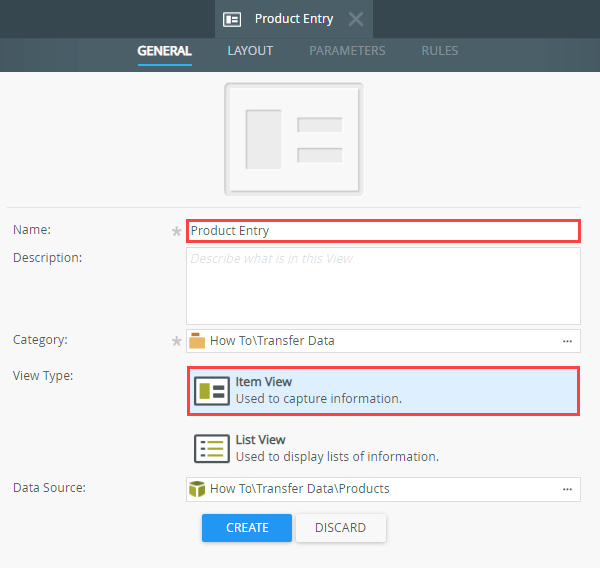This screenshot has width=600, height=568.
Task: Click the Category field How To\Transfer Data
Action: [x=383, y=341]
